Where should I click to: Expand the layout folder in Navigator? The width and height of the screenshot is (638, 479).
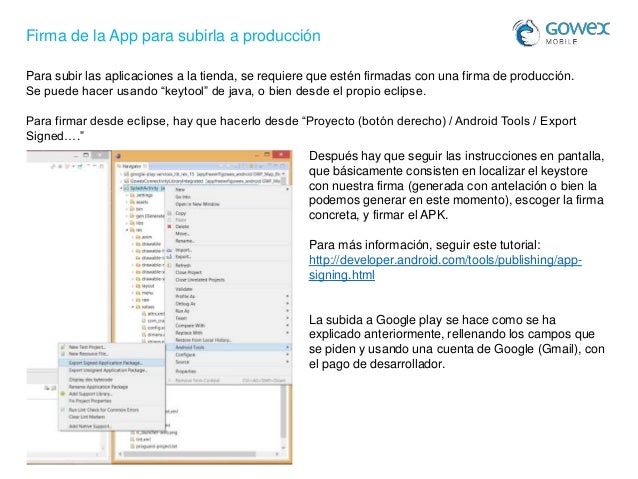point(133,286)
